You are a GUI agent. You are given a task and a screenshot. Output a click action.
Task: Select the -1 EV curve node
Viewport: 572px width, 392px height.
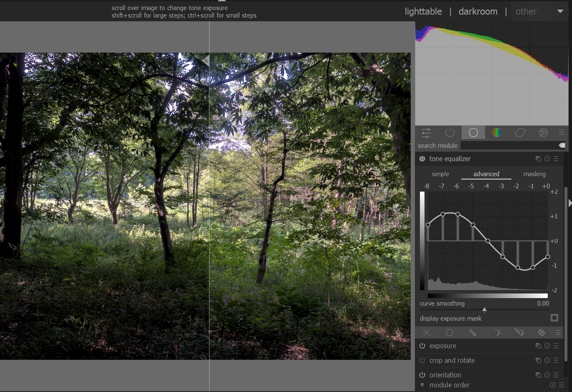tap(532, 268)
